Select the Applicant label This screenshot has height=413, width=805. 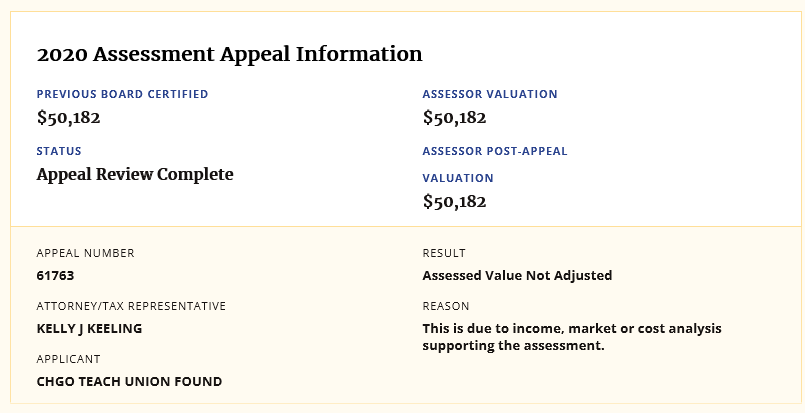click(x=68, y=359)
